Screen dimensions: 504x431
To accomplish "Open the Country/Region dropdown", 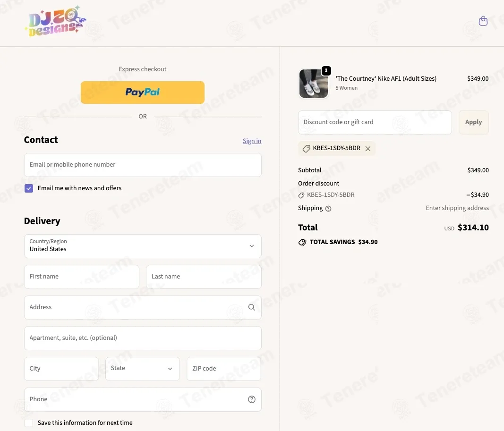I will (x=143, y=246).
